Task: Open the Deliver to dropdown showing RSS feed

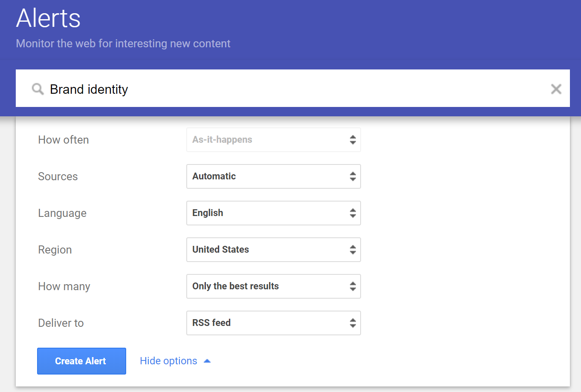Action: click(273, 323)
